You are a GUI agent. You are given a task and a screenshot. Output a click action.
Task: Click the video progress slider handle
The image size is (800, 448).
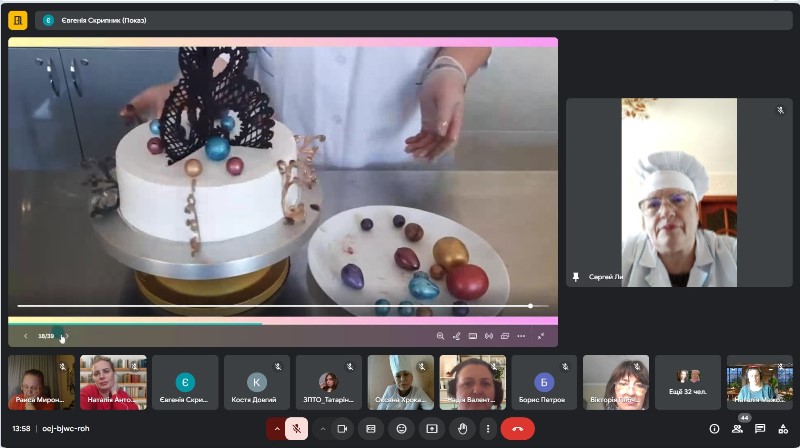531,306
